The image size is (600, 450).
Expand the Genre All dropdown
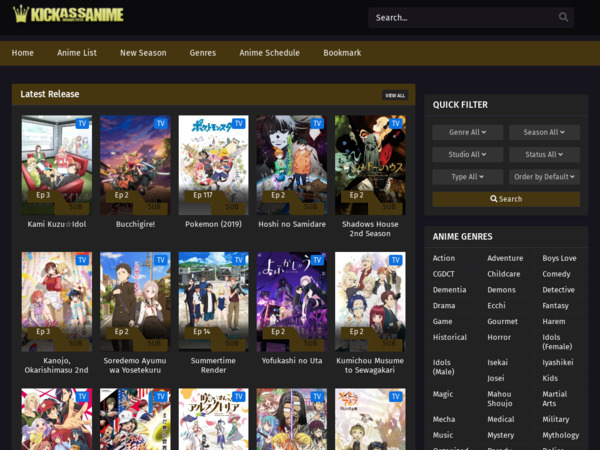click(x=467, y=132)
